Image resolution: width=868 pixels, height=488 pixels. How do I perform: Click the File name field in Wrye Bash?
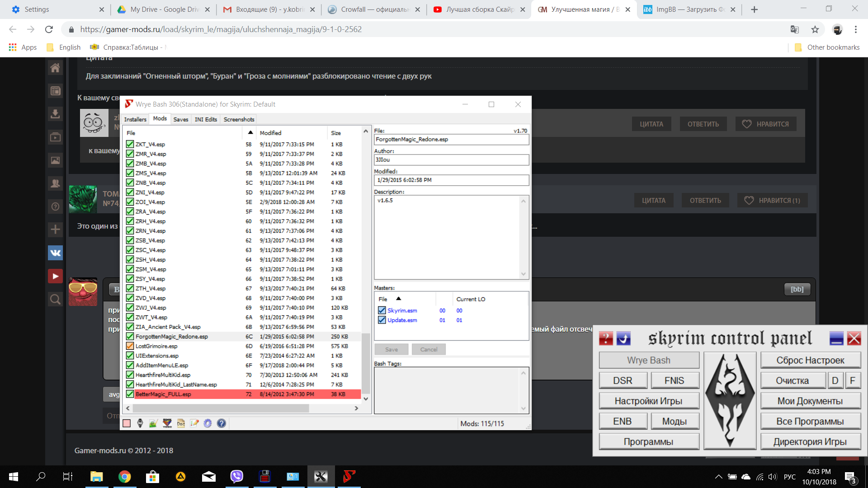coord(451,139)
